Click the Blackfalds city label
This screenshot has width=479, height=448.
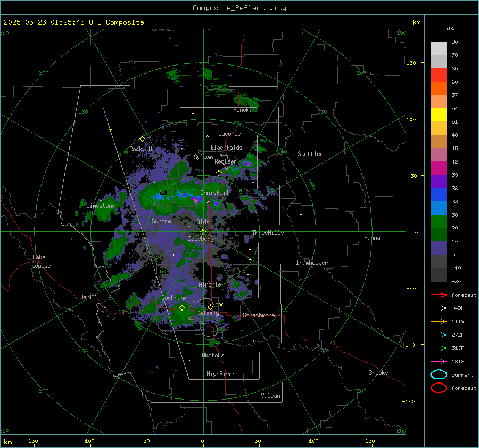pyautogui.click(x=226, y=148)
